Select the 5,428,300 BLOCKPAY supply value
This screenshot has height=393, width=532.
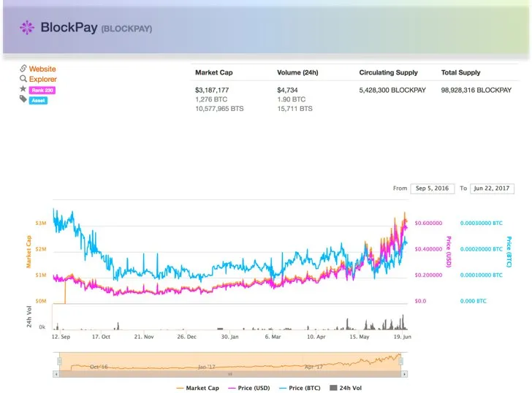click(x=392, y=90)
